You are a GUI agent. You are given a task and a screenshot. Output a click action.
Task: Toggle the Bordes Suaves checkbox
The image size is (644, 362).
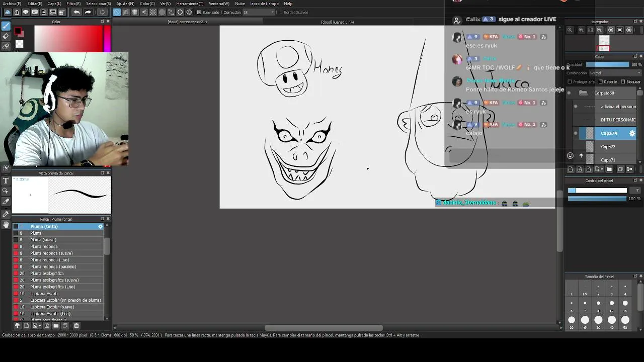(x=280, y=12)
